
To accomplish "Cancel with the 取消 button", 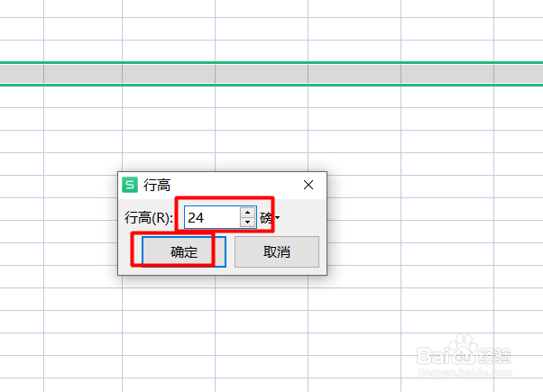I will tap(277, 252).
